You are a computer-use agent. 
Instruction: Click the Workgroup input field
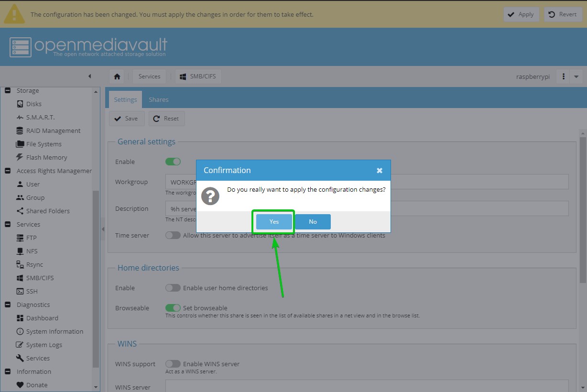click(367, 182)
